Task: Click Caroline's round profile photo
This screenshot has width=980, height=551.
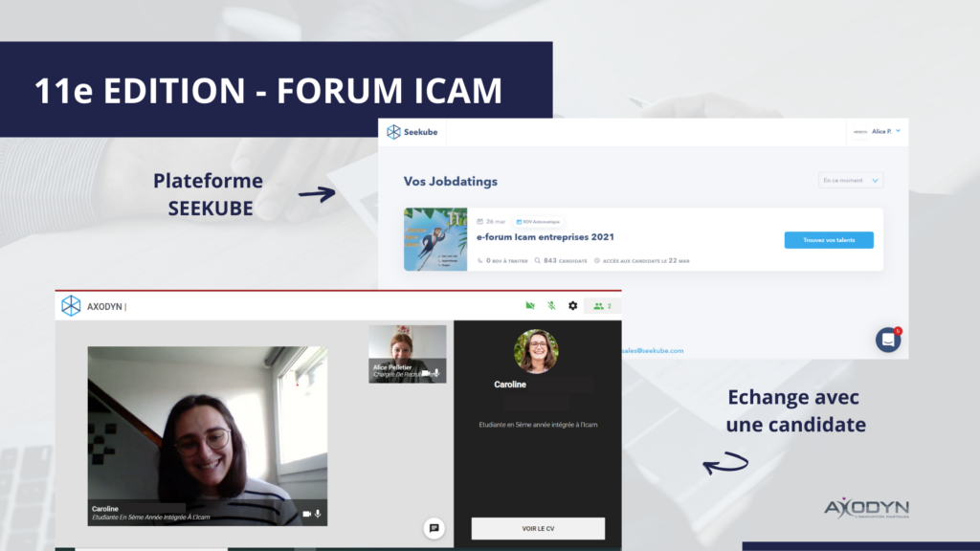Action: tap(536, 350)
